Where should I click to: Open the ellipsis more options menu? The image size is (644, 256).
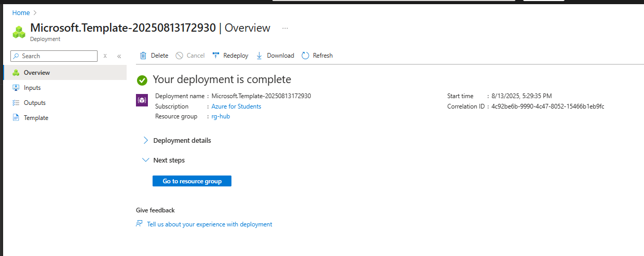click(285, 29)
